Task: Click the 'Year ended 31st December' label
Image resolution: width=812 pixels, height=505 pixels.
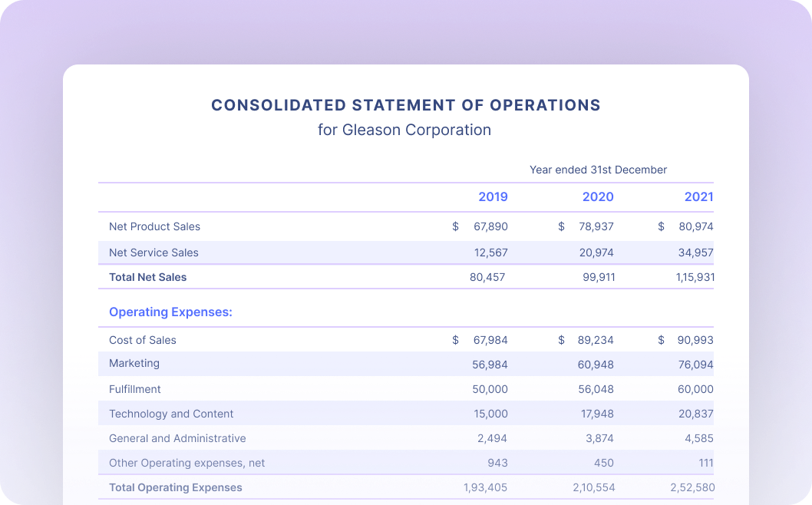Action: click(598, 170)
